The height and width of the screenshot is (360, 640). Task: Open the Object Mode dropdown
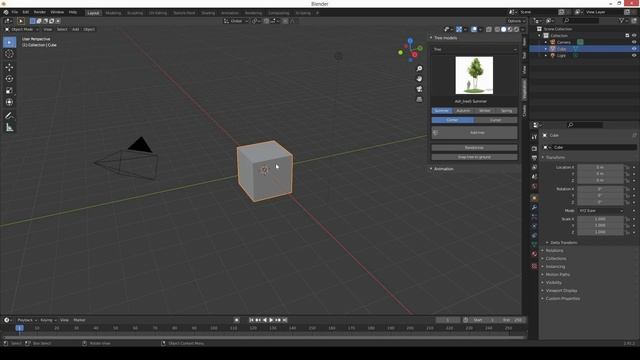22,29
